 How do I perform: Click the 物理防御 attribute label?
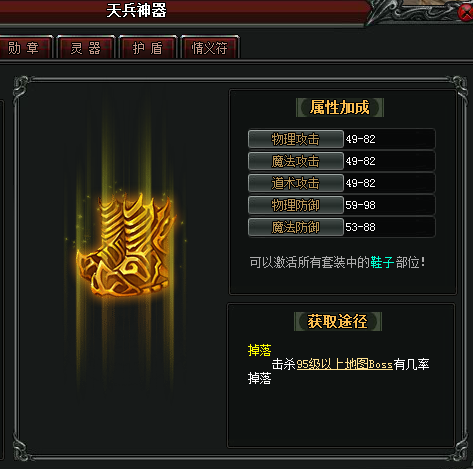click(x=296, y=205)
